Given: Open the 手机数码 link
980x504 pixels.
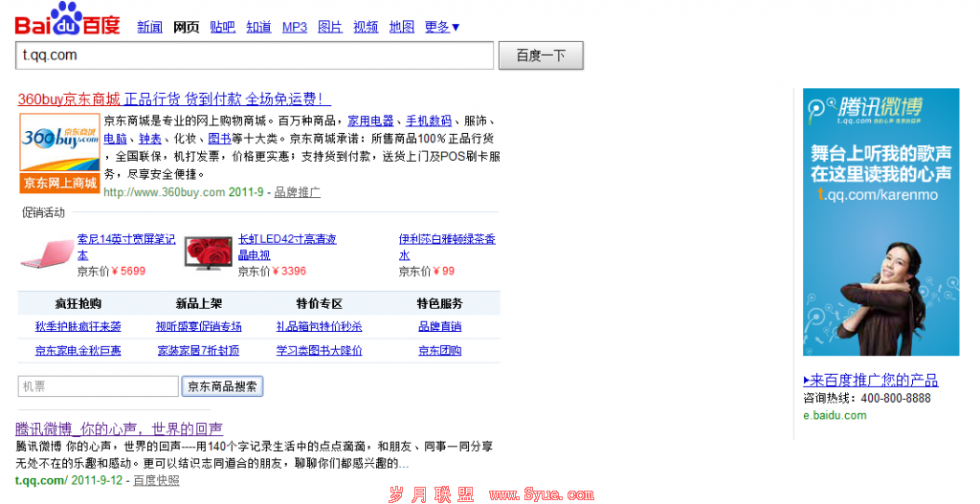Looking at the screenshot, I should tap(429, 121).
